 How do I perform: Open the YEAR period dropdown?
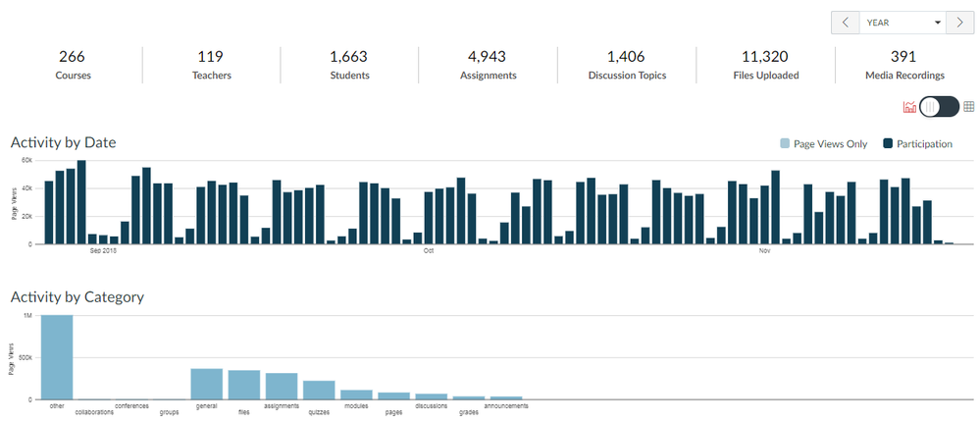pos(903,23)
